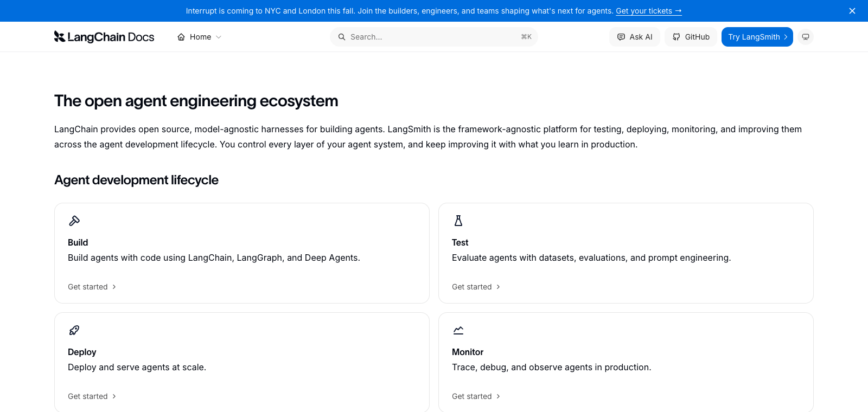
Task: Dismiss the Interrupt announcement banner
Action: (x=852, y=11)
